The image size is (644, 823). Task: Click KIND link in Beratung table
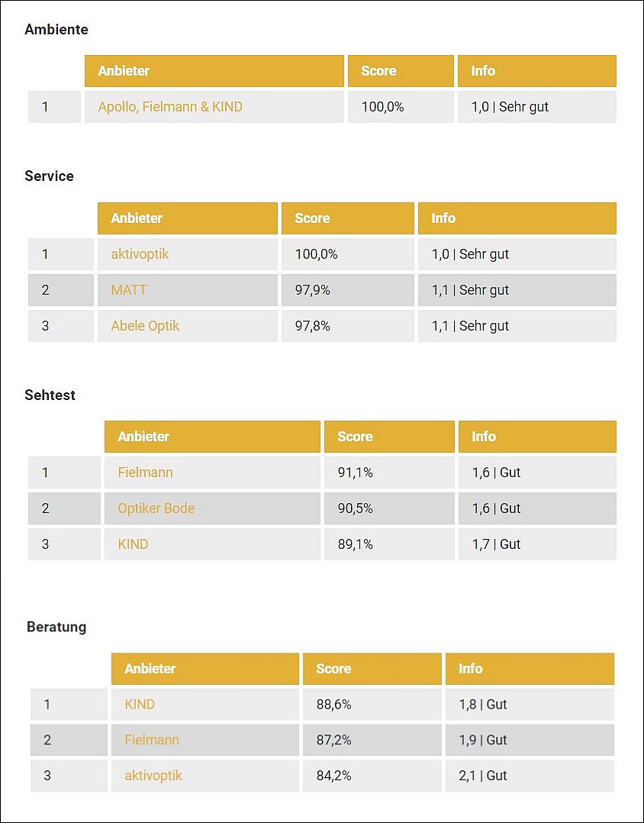click(140, 705)
